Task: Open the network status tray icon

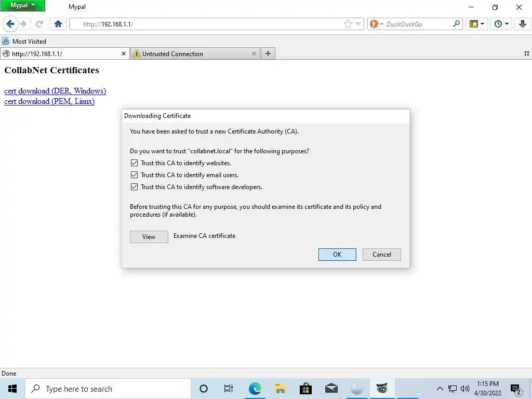Action: [x=453, y=389]
